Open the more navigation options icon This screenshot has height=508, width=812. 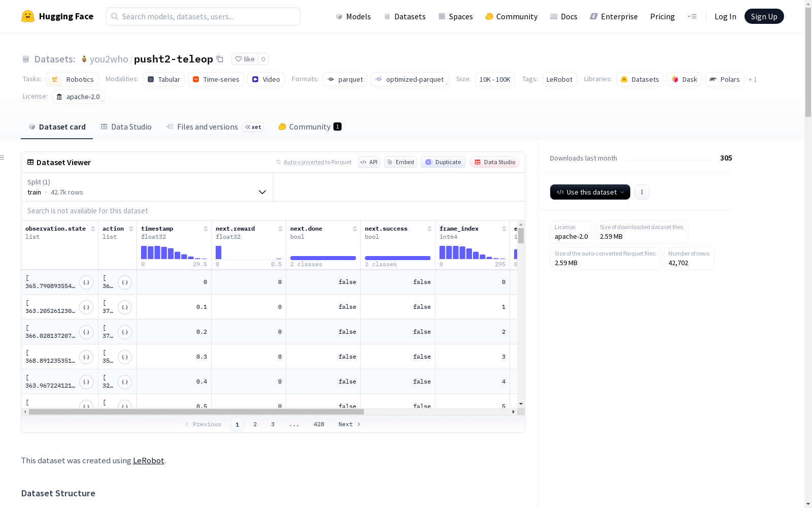(692, 16)
